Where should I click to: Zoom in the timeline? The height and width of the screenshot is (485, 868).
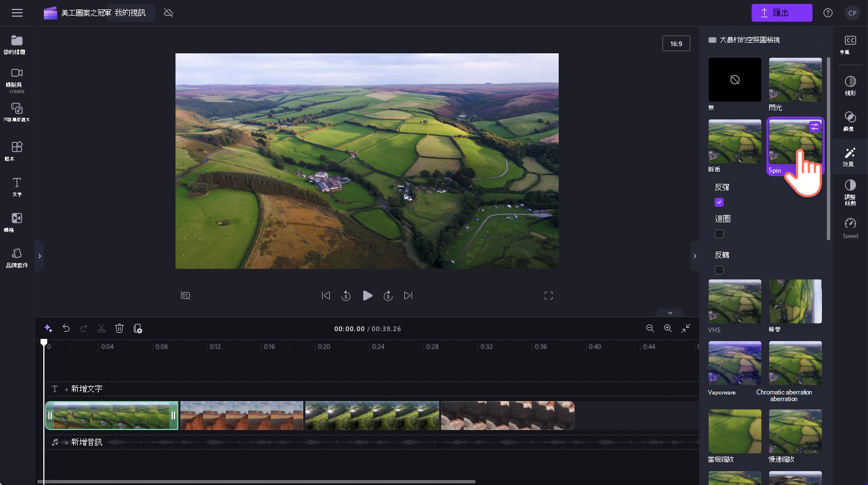[668, 328]
